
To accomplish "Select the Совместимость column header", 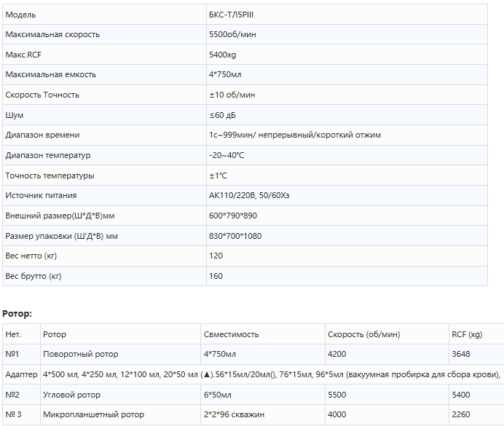I will coord(232,334).
